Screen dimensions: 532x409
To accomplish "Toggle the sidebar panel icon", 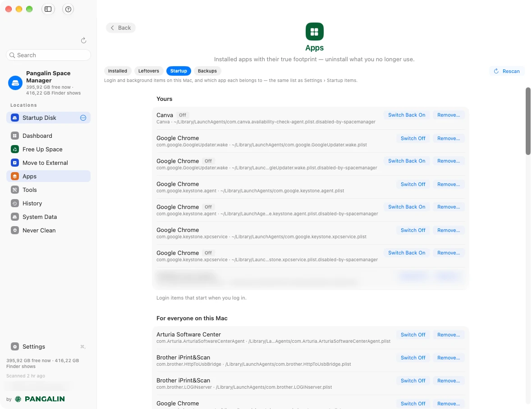I will click(48, 9).
